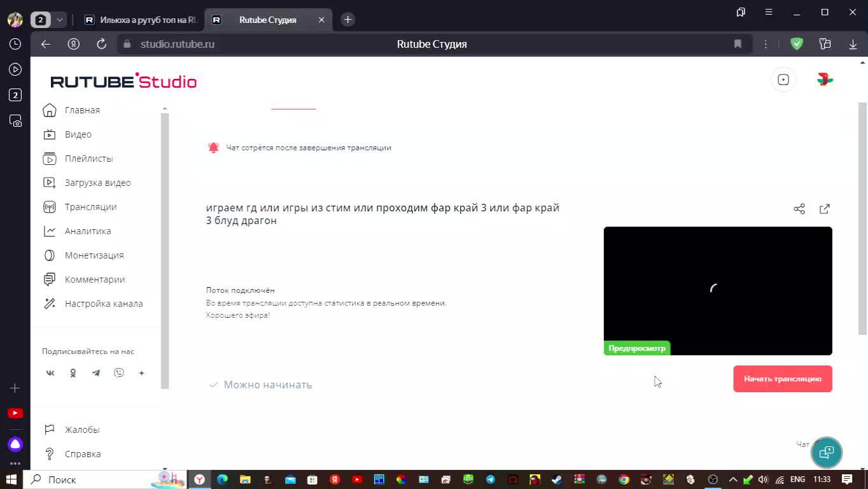Viewport: 868px width, 489px height.
Task: Click the ENG language indicator
Action: 797,479
